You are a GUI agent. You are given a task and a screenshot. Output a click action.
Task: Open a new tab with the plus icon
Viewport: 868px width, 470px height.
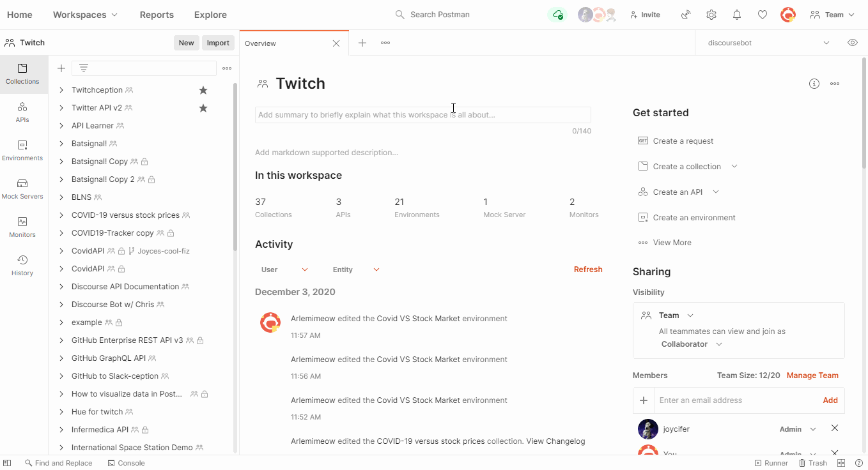(x=362, y=43)
